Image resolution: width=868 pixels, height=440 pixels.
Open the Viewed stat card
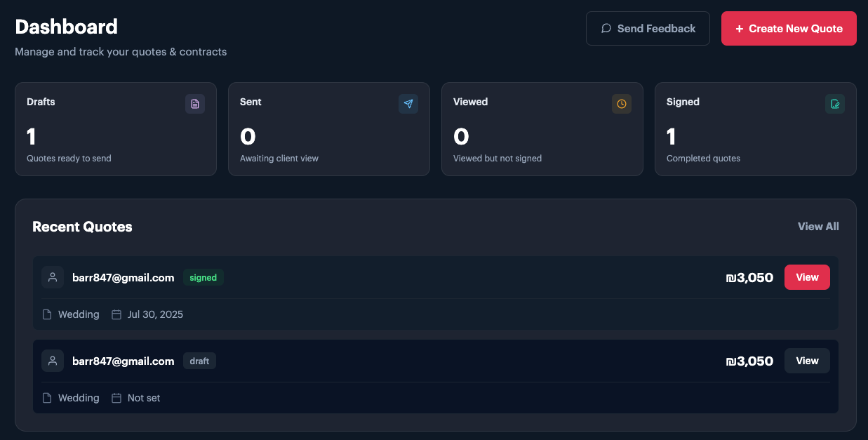click(542, 129)
